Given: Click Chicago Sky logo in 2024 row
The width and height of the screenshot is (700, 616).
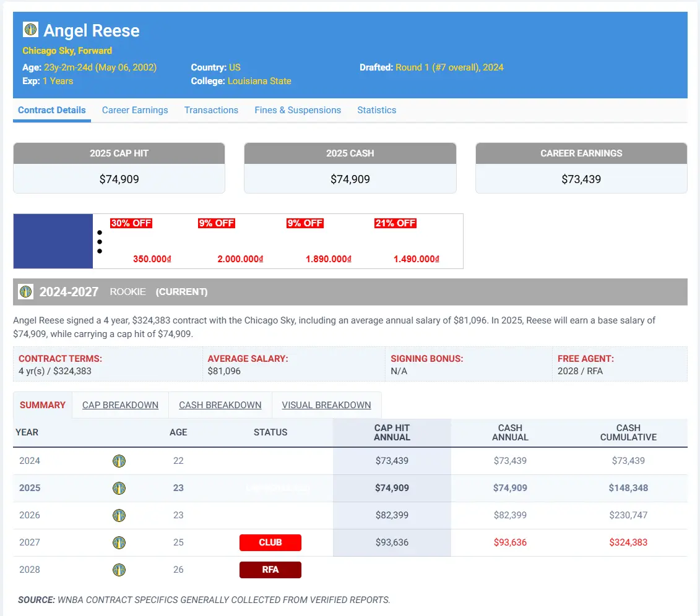Looking at the screenshot, I should 119,461.
